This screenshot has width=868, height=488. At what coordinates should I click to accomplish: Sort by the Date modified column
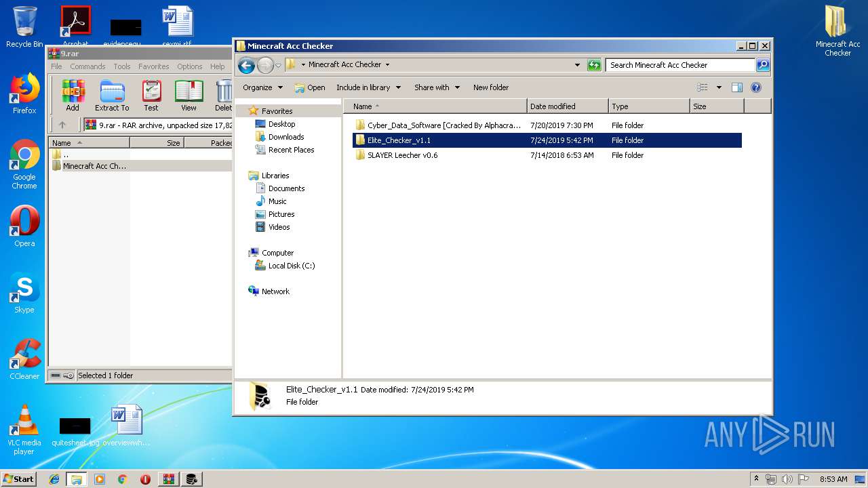[x=568, y=106]
